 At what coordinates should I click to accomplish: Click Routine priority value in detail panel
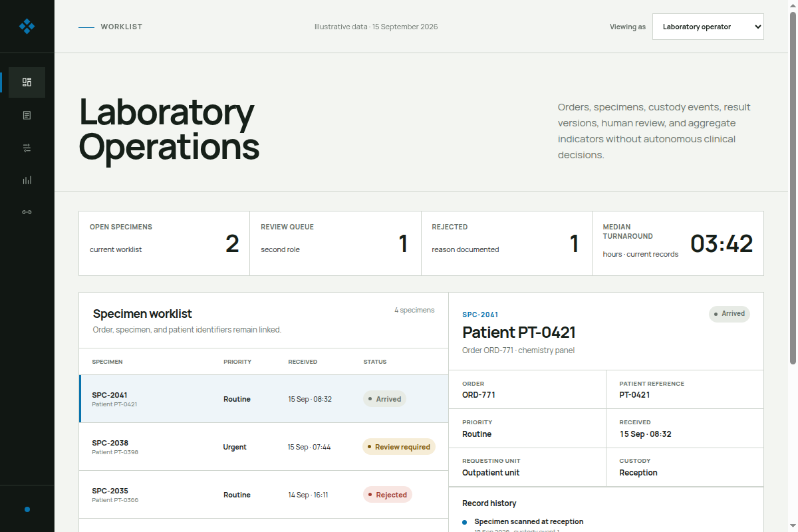pyautogui.click(x=477, y=434)
